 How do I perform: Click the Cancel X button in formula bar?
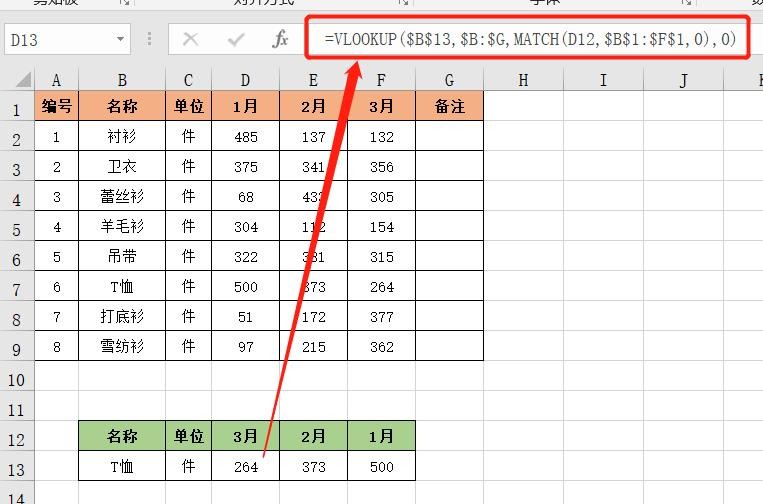click(x=191, y=40)
